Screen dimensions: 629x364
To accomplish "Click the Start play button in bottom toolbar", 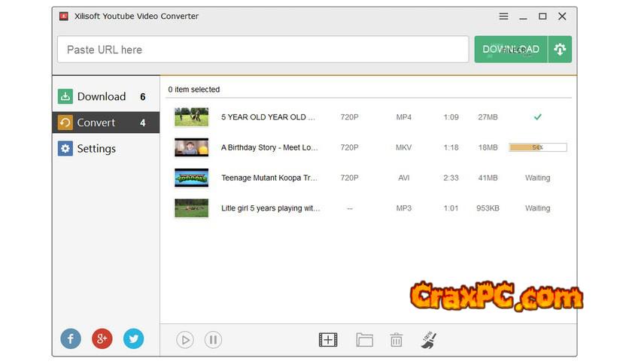I will click(185, 340).
